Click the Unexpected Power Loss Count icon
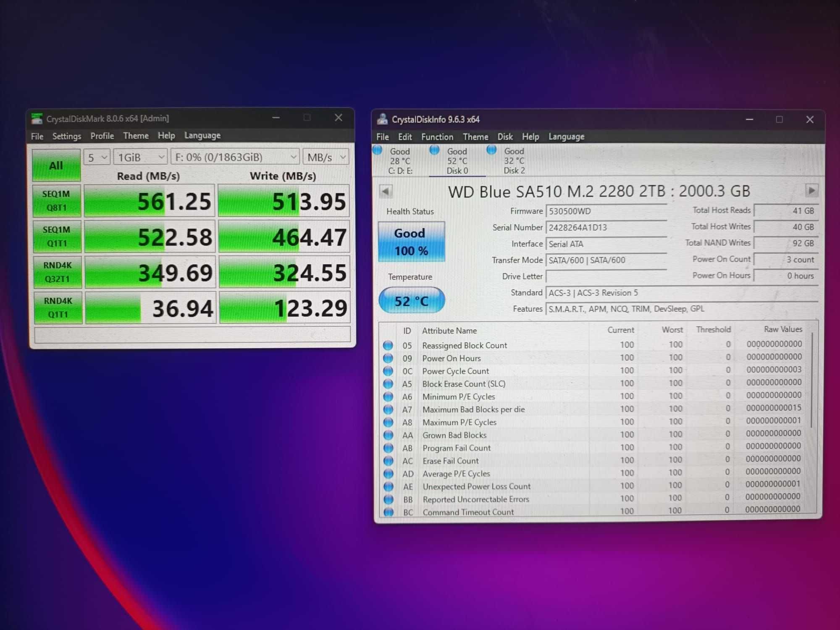Image resolution: width=840 pixels, height=630 pixels. (x=389, y=487)
